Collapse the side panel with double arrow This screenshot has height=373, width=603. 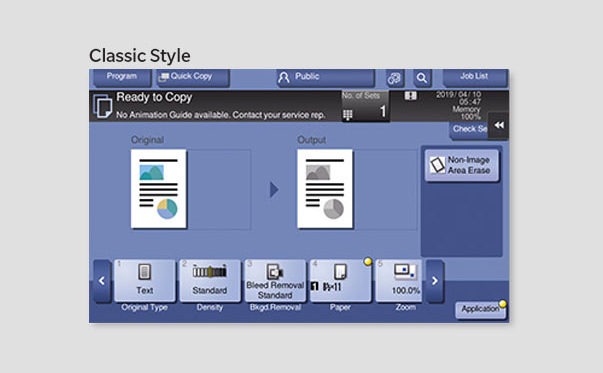tap(498, 125)
